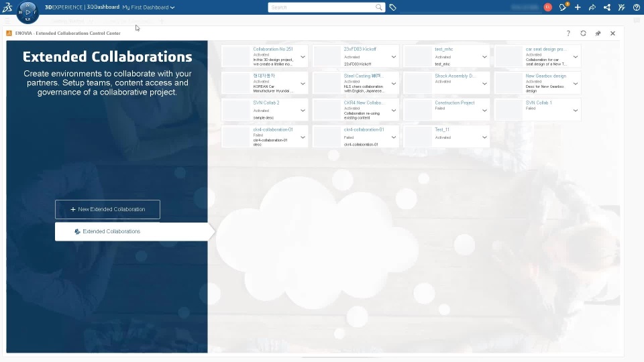Screen dimensions: 644x362
Task: Pin the ENOVIA widget
Action: 598,34
